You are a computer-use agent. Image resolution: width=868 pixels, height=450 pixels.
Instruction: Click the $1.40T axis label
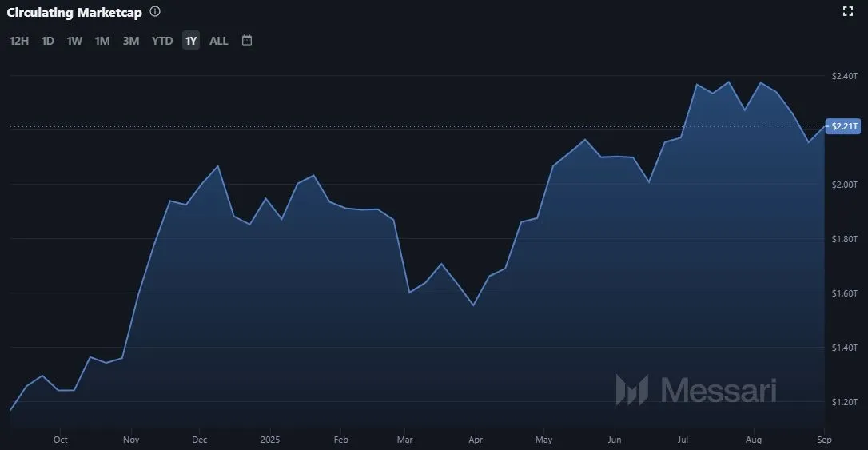pyautogui.click(x=845, y=348)
